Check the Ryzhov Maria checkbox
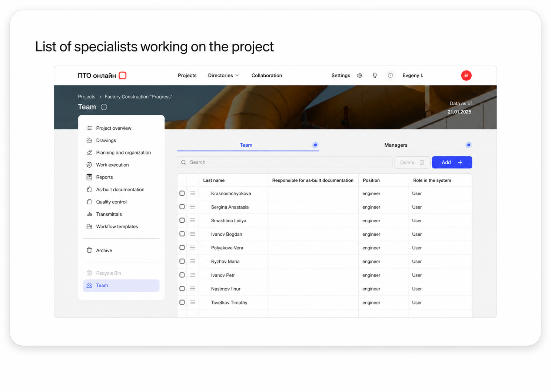551x392 pixels. tap(182, 261)
